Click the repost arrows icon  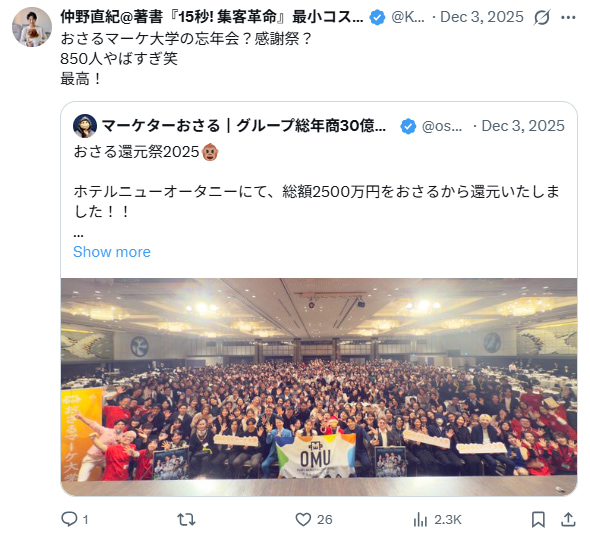[186, 520]
